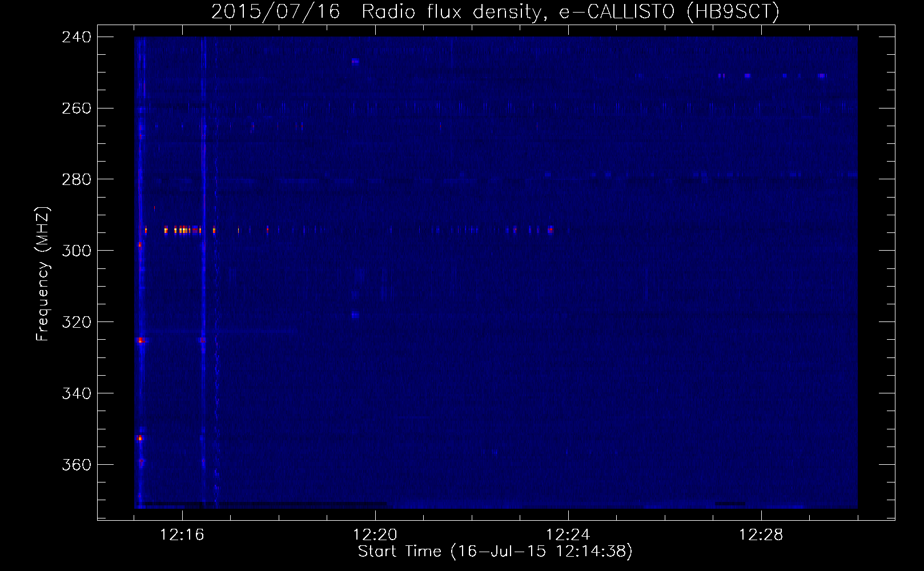Click the 280 frequency tick label

point(77,180)
